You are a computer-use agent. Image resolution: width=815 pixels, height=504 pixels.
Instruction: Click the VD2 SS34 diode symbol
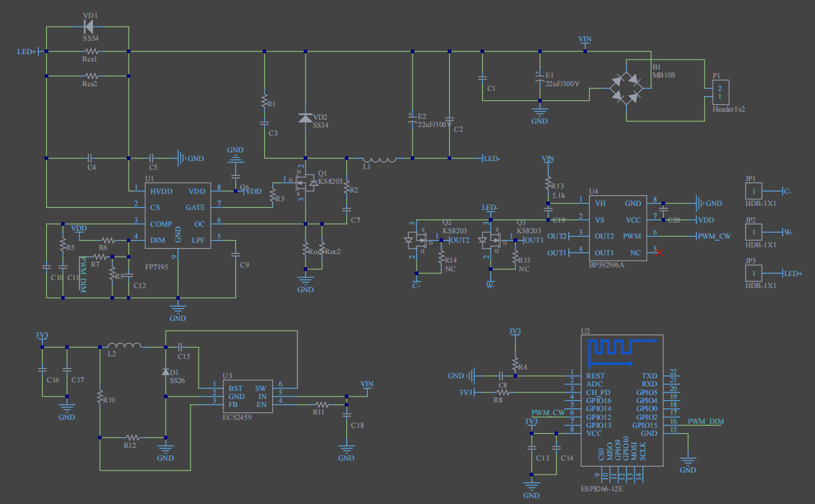pyautogui.click(x=305, y=118)
